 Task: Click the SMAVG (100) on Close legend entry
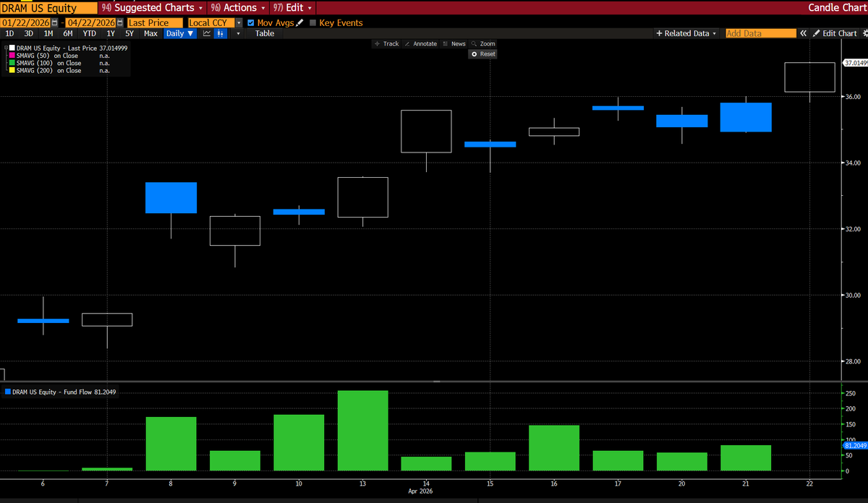(x=49, y=63)
